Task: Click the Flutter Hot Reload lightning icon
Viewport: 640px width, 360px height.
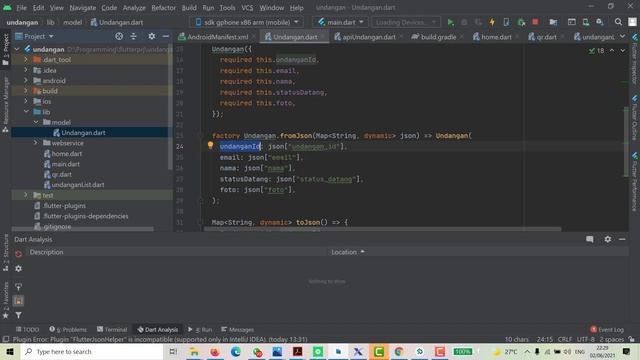Action: 492,22
